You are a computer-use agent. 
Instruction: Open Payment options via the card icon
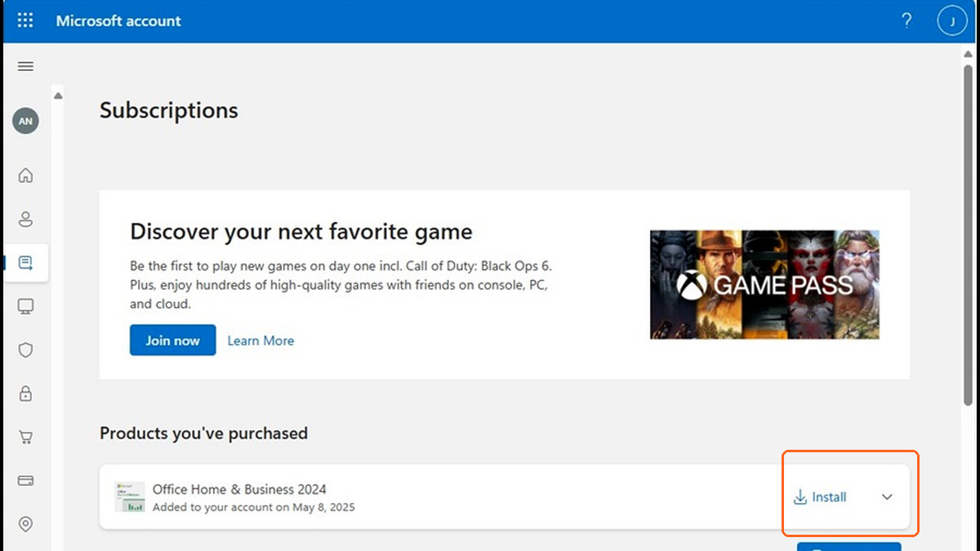pyautogui.click(x=25, y=480)
